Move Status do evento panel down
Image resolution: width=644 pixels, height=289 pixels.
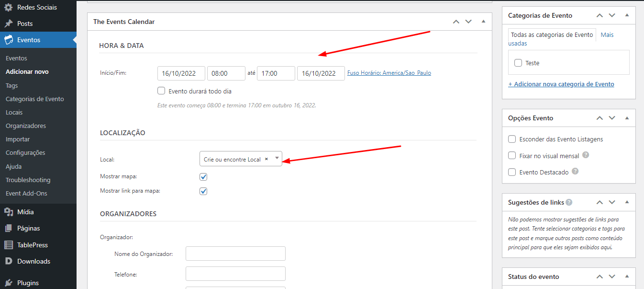pos(612,277)
